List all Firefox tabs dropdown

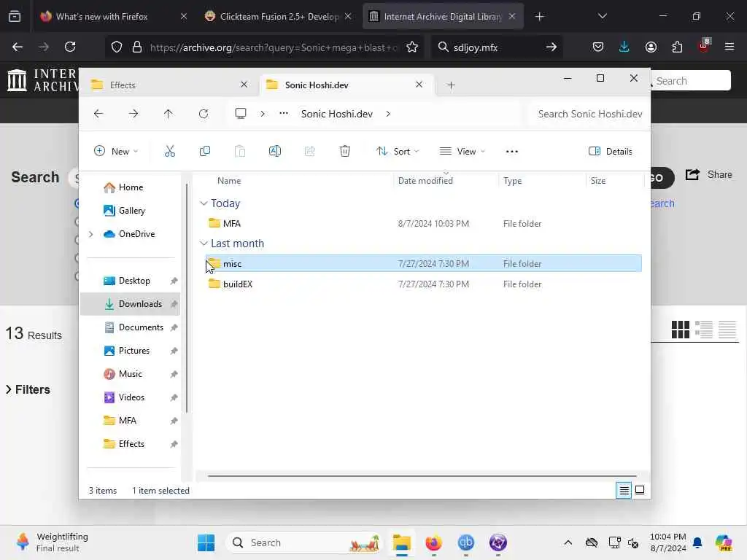pyautogui.click(x=602, y=16)
